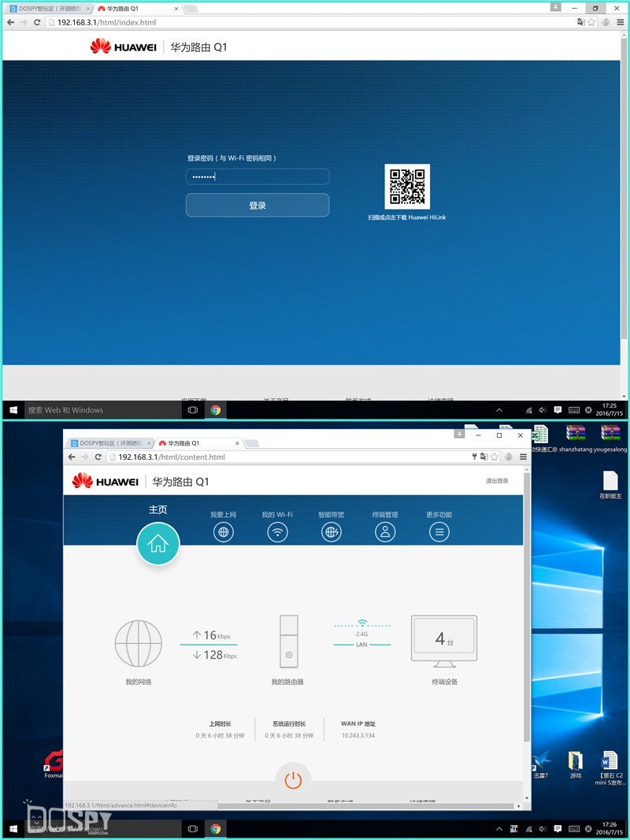The width and height of the screenshot is (630, 840).
Task: Open 我的 Wi-Fi settings icon
Action: click(277, 532)
